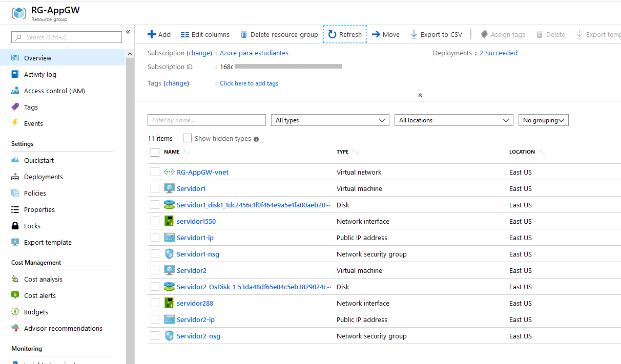
Task: Check the box for RG-AppGW-vnet
Action: point(155,172)
